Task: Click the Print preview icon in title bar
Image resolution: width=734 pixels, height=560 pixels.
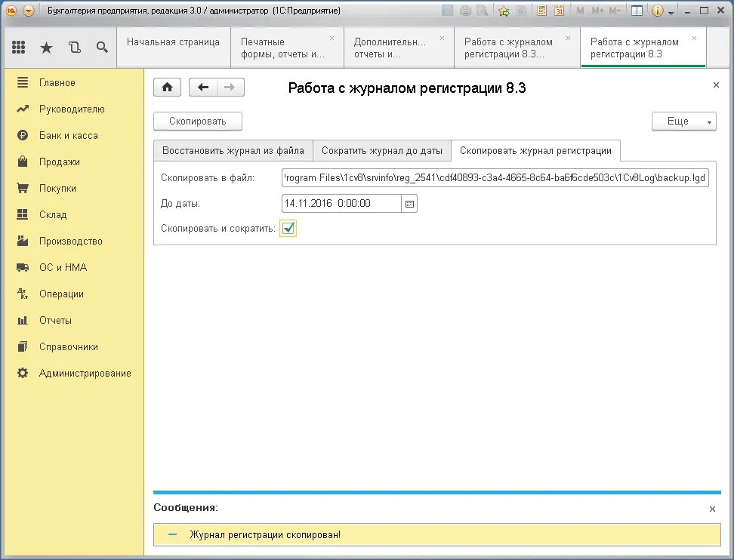Action: point(482,11)
